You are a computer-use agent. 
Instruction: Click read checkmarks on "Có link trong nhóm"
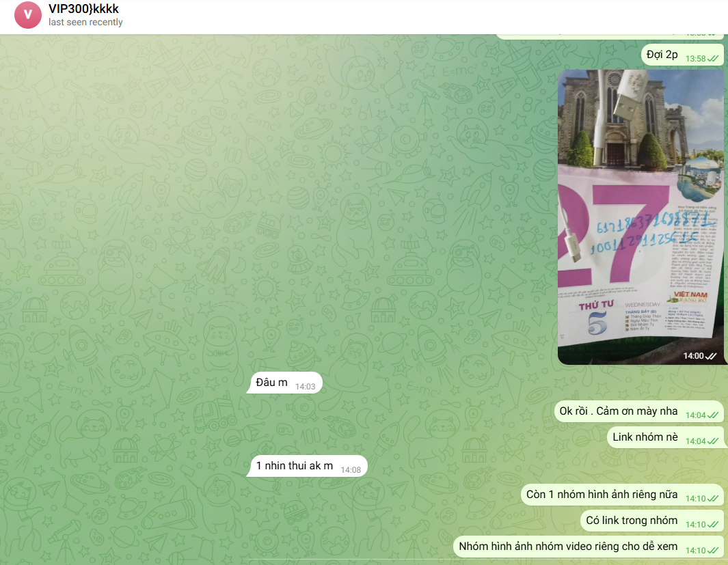(x=713, y=525)
